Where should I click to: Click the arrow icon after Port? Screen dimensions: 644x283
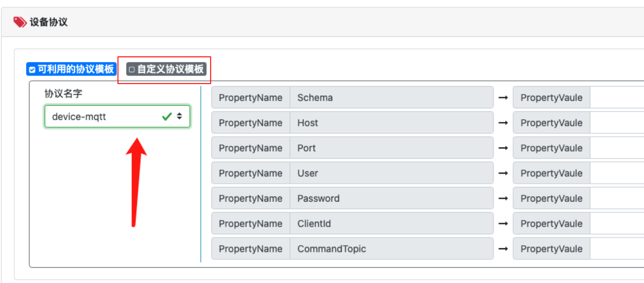click(x=503, y=148)
